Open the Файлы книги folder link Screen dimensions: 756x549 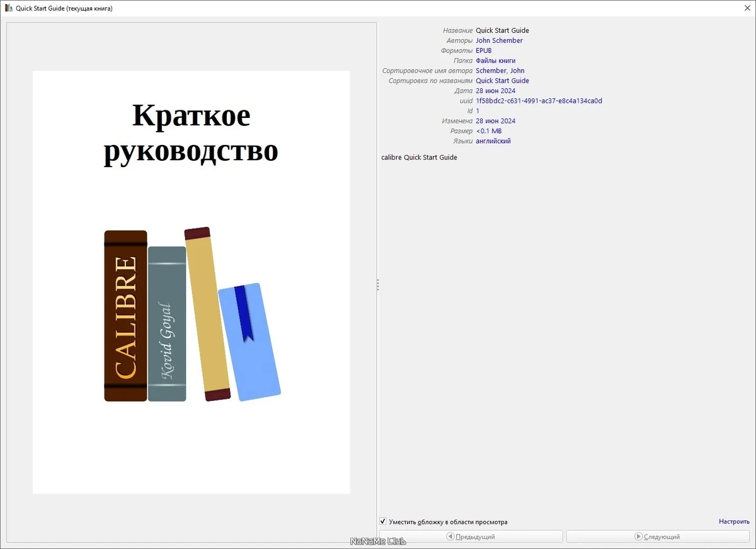495,61
